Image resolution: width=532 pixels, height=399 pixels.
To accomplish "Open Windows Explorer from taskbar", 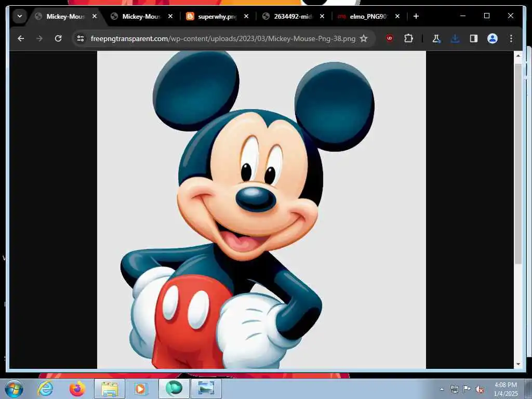I will [x=110, y=389].
